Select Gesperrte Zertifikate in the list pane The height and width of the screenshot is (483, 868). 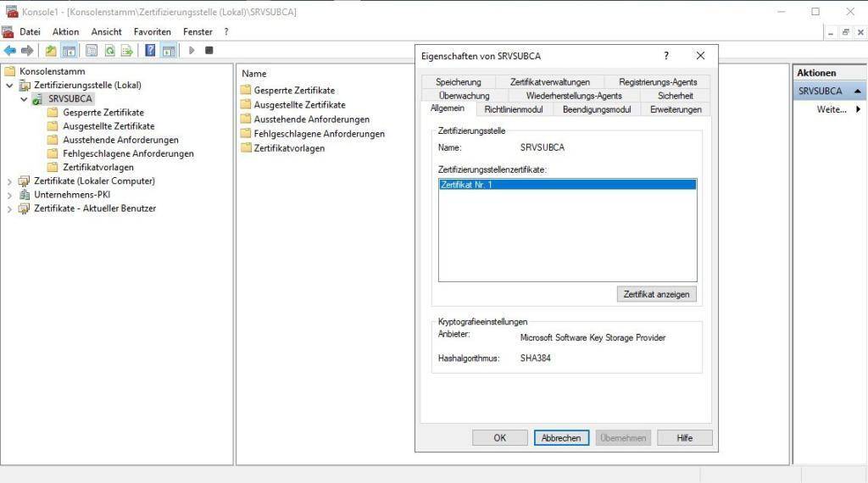click(x=294, y=90)
